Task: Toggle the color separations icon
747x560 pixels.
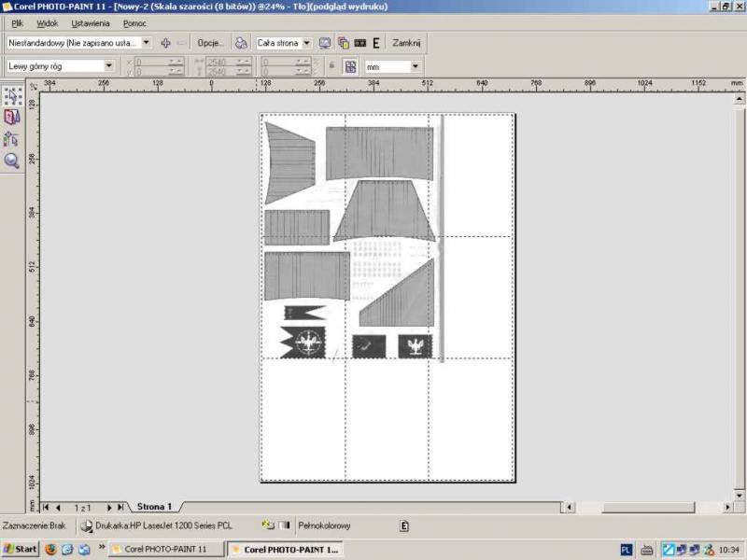Action: coord(343,43)
